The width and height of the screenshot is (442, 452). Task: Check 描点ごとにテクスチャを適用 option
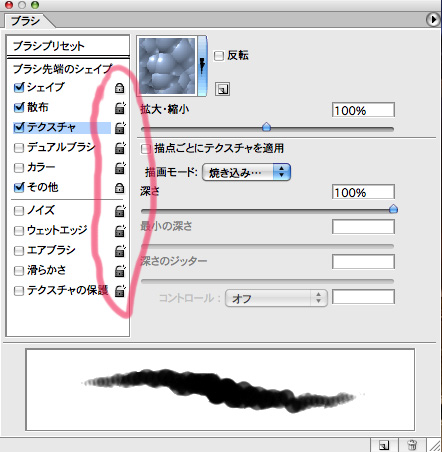click(x=146, y=148)
